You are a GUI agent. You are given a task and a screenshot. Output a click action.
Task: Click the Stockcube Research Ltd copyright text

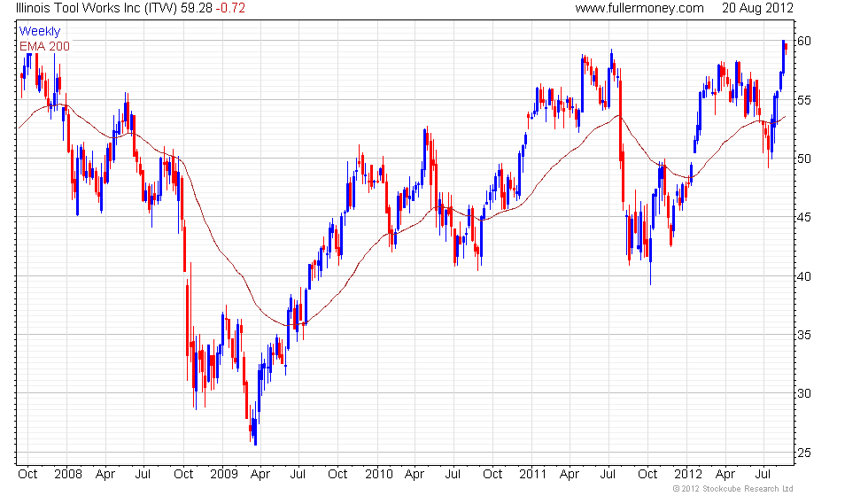(x=733, y=489)
